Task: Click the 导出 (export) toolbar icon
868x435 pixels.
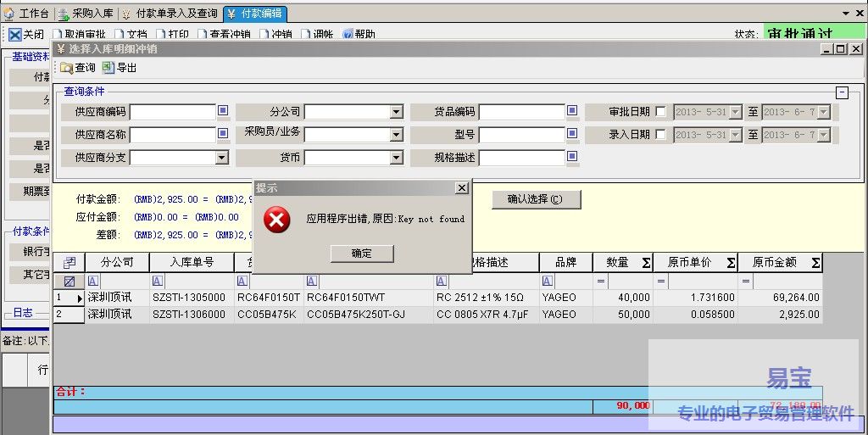Action: pyautogui.click(x=108, y=68)
